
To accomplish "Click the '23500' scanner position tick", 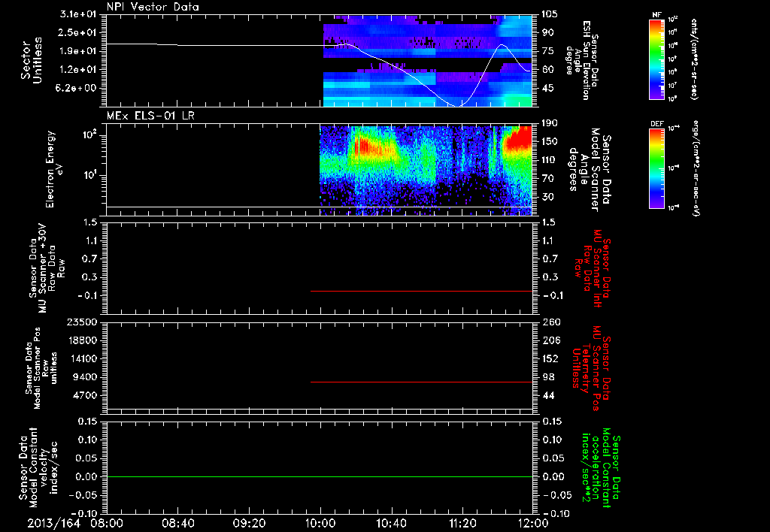I will [81, 322].
